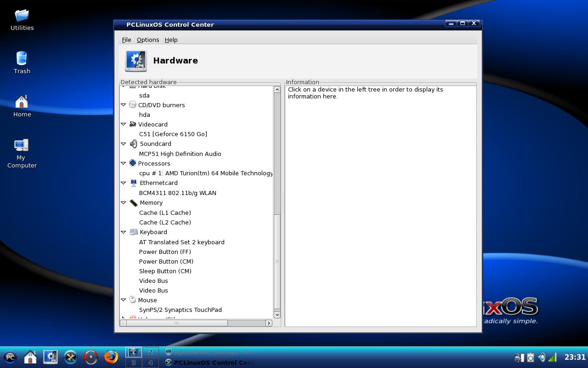Click the CD/DVD burners disc icon

pos(133,105)
